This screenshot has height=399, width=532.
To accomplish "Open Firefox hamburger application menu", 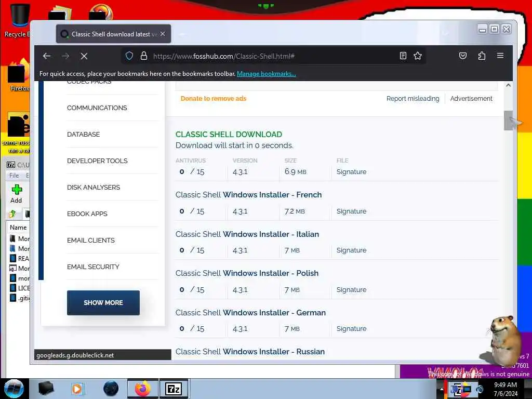I will coord(500,55).
